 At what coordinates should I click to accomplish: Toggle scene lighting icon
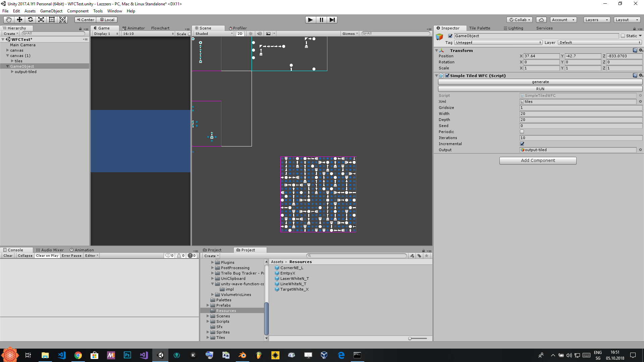coord(251,34)
